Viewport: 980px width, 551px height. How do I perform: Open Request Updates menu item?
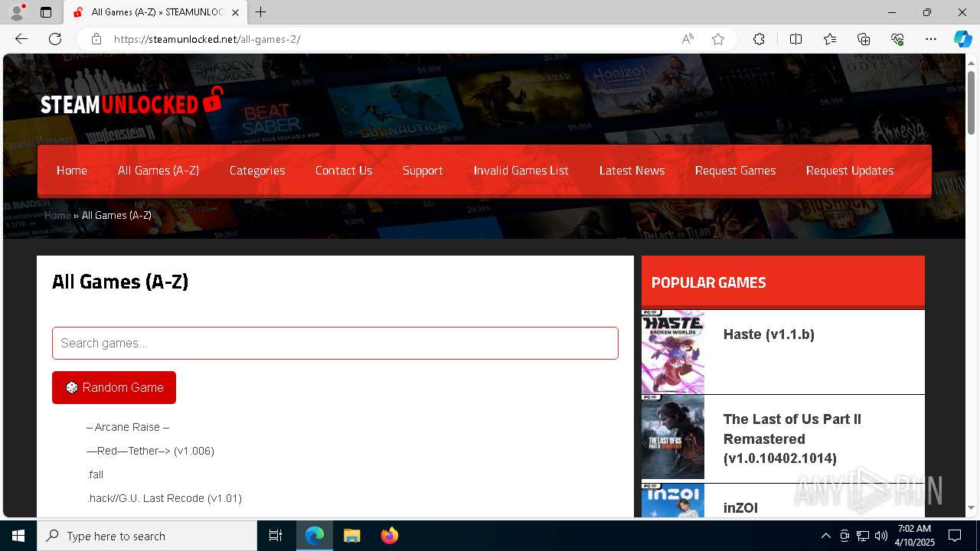click(850, 171)
